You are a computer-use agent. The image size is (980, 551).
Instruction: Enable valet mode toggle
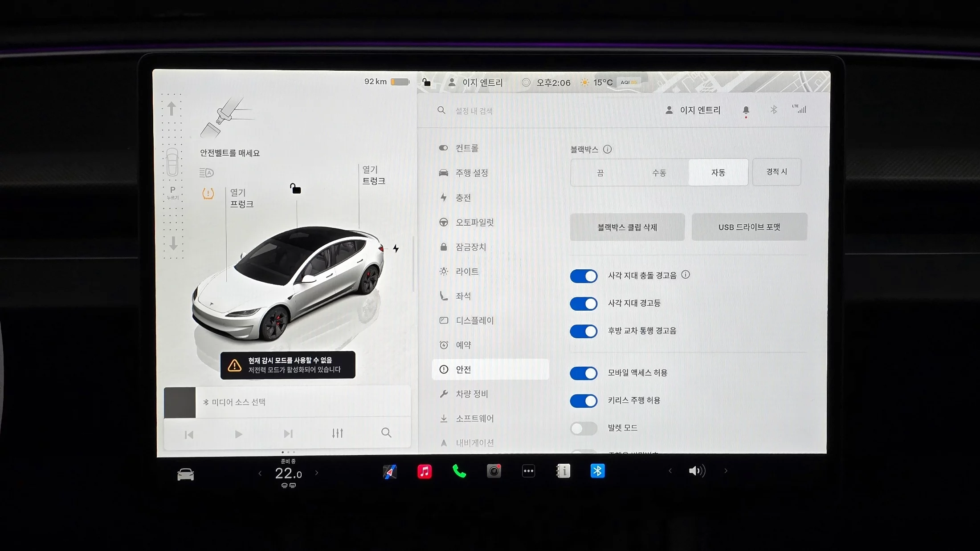pyautogui.click(x=584, y=428)
